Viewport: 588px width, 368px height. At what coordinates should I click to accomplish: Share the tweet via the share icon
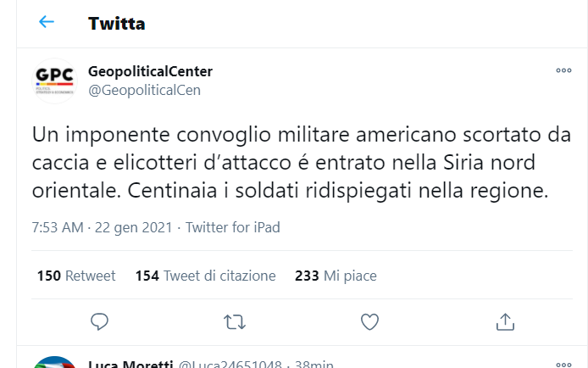(505, 321)
